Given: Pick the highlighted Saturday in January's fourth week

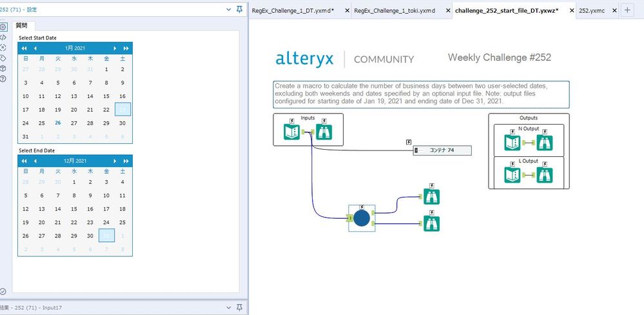Looking at the screenshot, I should 122,109.
